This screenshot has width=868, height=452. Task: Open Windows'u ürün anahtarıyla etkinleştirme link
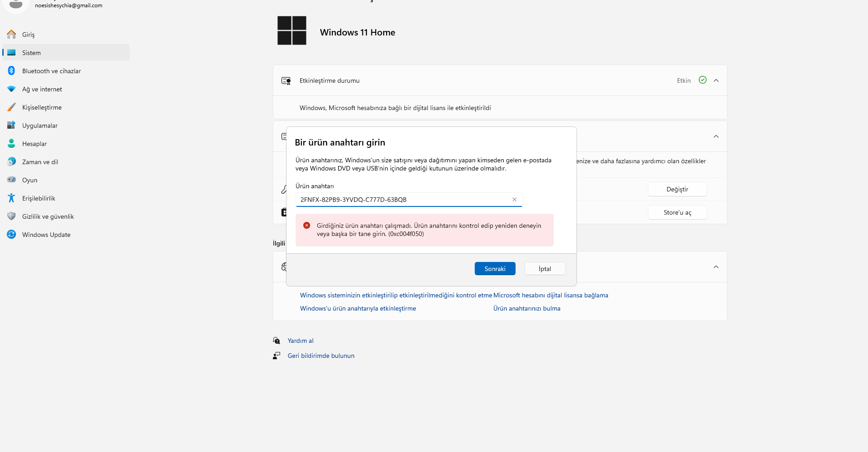[x=358, y=308]
